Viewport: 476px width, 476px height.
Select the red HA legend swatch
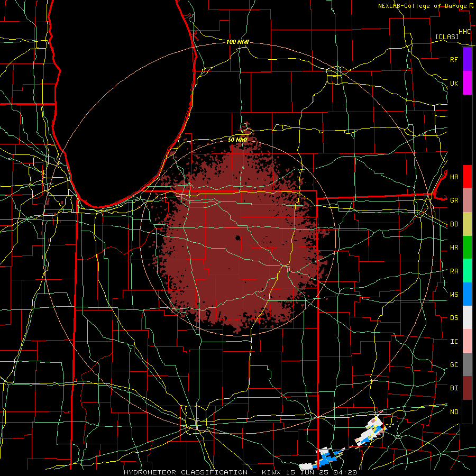[467, 177]
